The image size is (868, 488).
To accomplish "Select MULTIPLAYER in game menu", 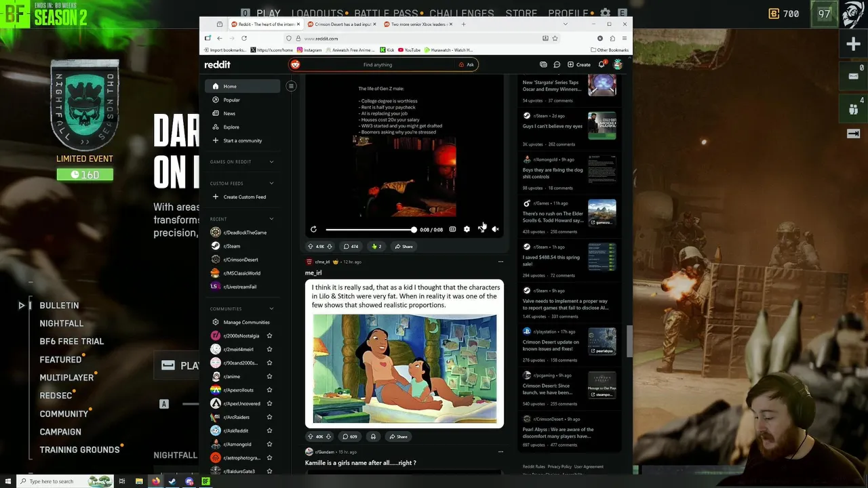I will coord(66,378).
